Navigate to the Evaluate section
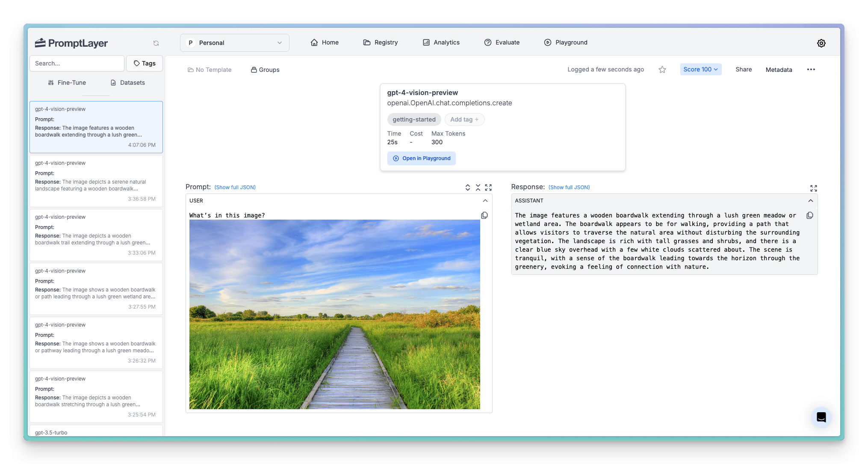Screen dimensions: 868x464 click(502, 42)
